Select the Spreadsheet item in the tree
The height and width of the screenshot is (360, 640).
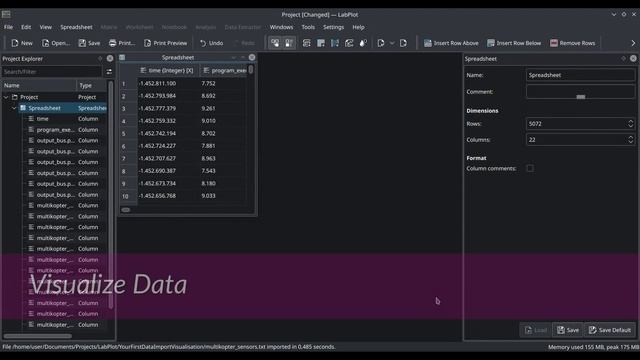(44, 108)
